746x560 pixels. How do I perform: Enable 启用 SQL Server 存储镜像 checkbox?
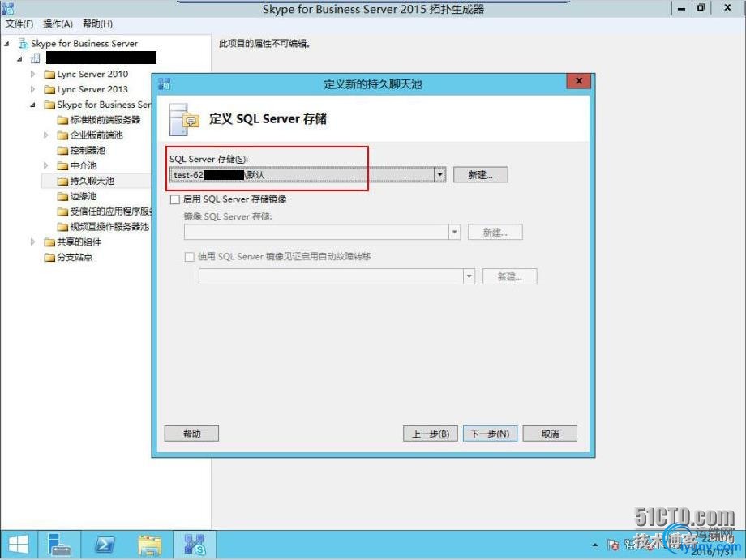pyautogui.click(x=175, y=199)
